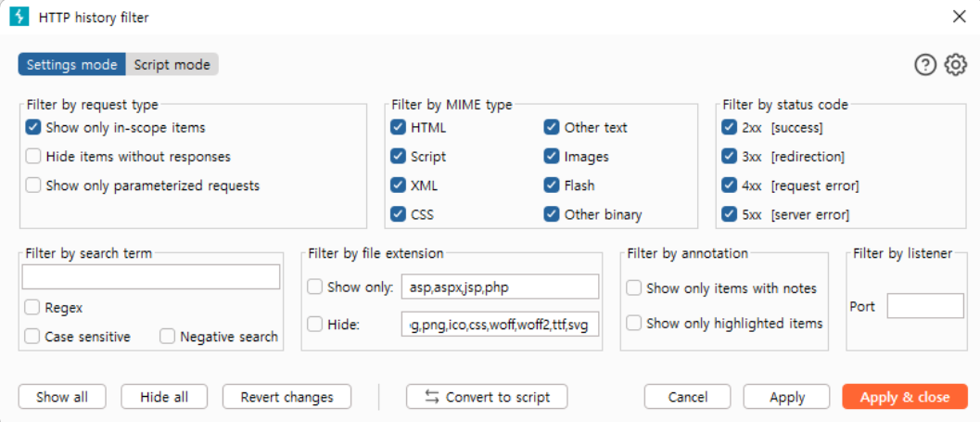The image size is (980, 422).
Task: Uncheck Show only in-scope items
Action: pyautogui.click(x=34, y=127)
